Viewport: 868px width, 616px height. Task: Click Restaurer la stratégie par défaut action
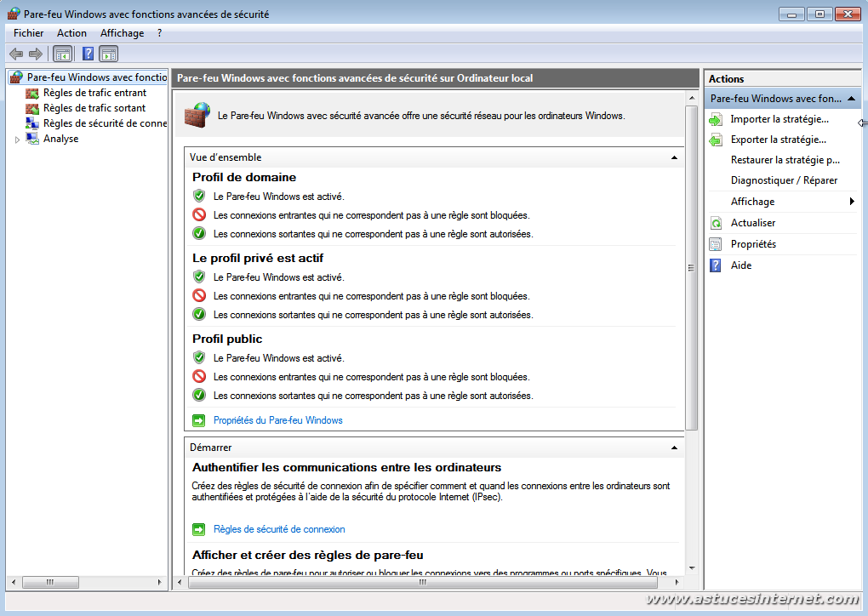tap(785, 160)
